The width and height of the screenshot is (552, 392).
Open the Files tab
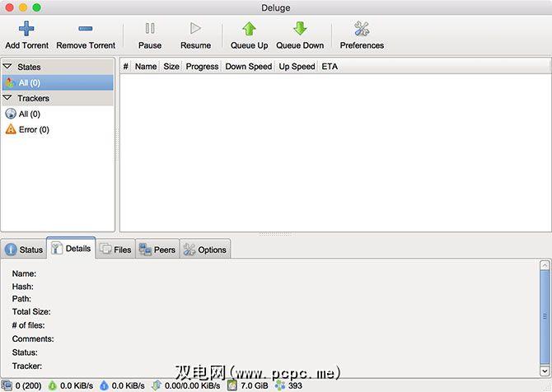[x=115, y=250]
